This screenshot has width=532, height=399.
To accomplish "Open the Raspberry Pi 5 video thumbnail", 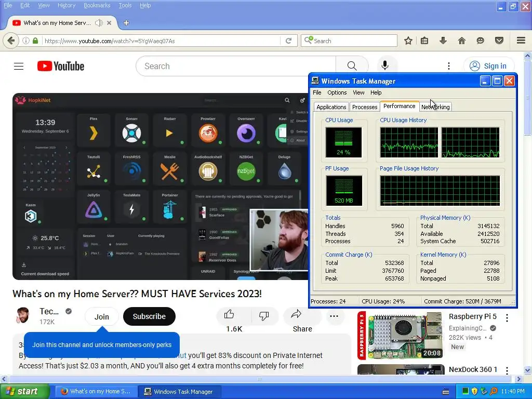I will click(x=401, y=336).
